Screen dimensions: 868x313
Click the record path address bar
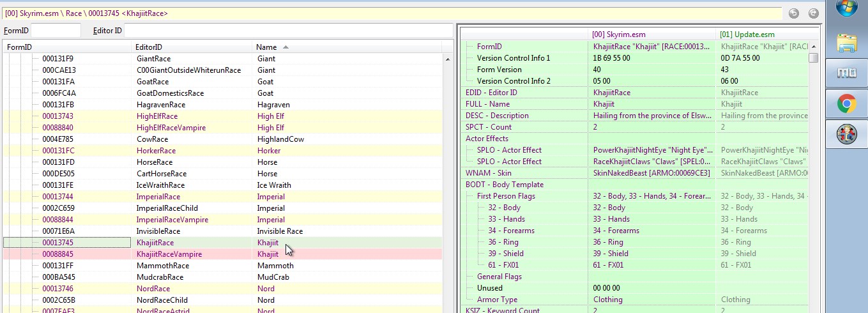(392, 13)
